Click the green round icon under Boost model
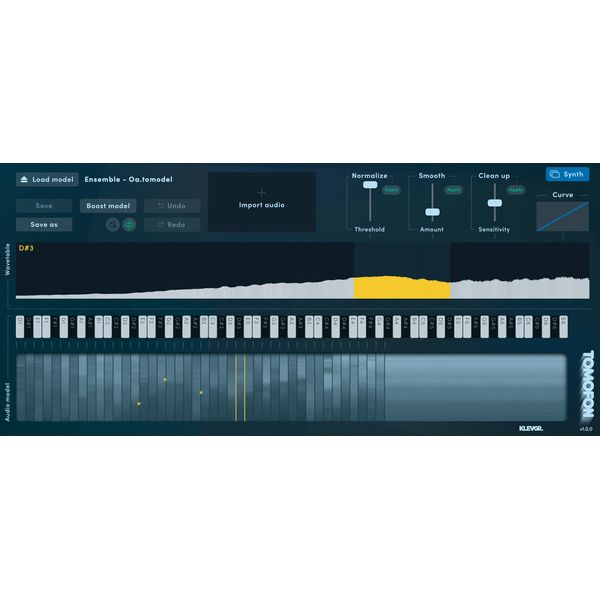The image size is (600, 600). click(129, 225)
